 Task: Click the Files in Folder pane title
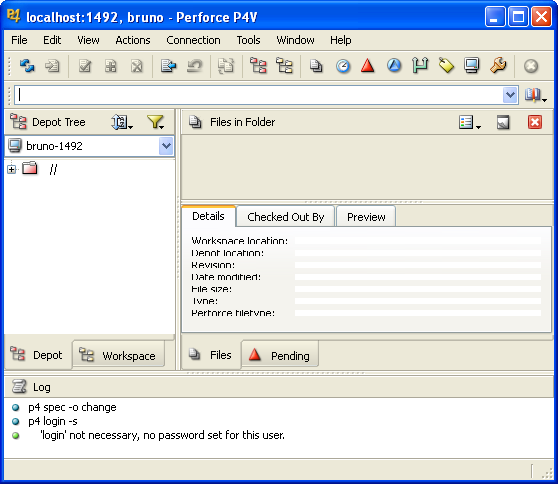tap(242, 122)
